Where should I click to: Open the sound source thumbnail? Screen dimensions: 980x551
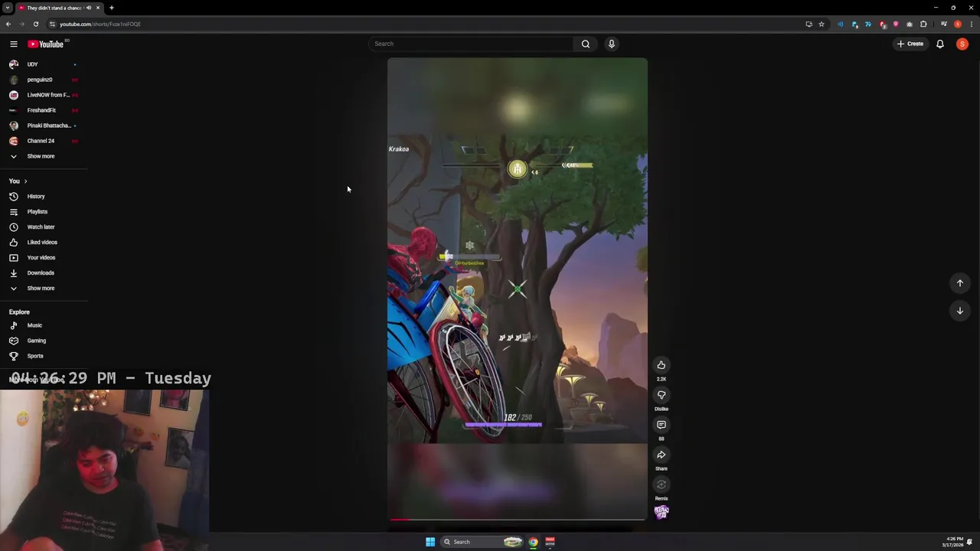[661, 512]
